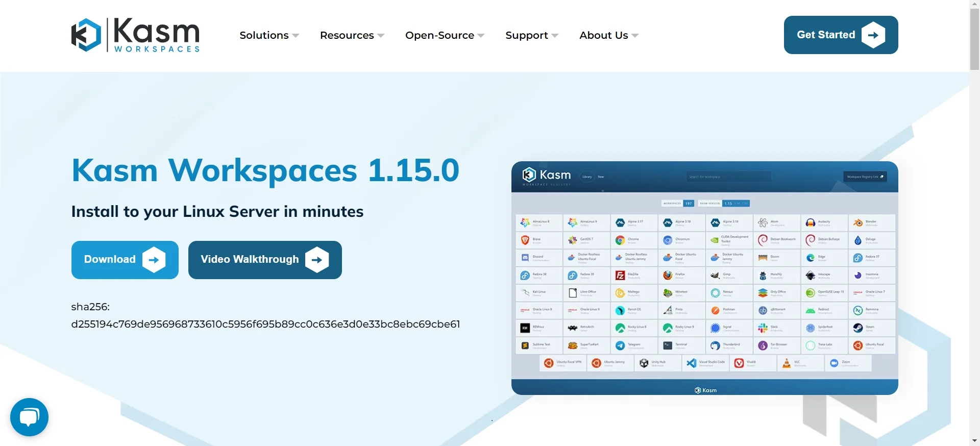Open the Support dropdown menu
980x446 pixels.
click(532, 35)
